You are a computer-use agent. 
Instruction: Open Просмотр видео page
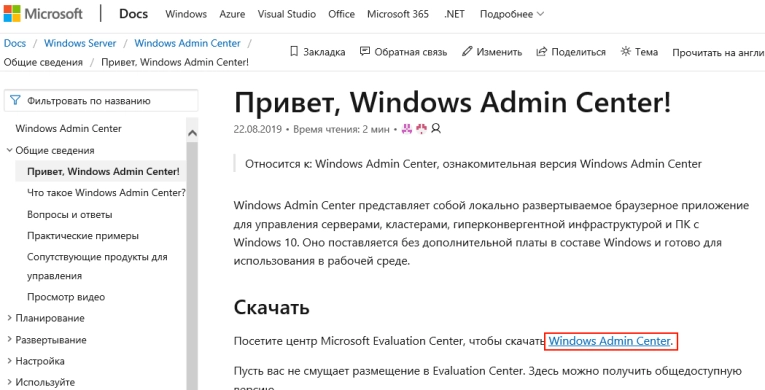coord(66,297)
